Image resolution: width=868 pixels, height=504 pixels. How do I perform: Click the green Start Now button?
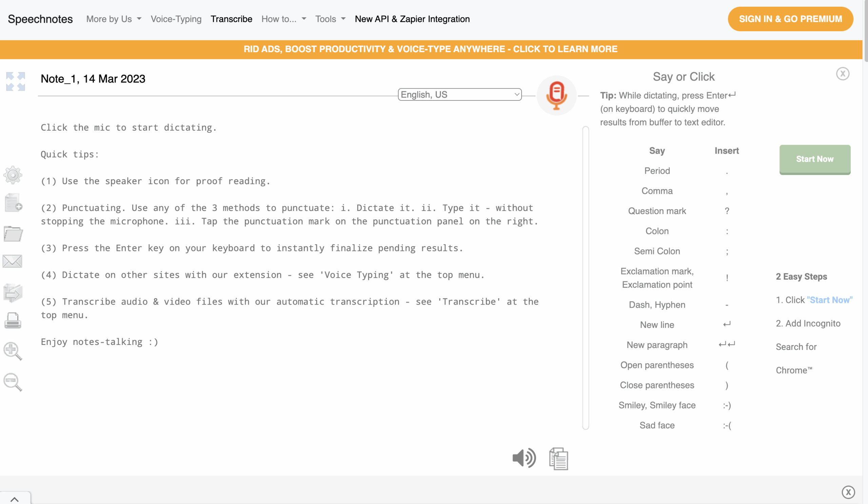coord(815,159)
